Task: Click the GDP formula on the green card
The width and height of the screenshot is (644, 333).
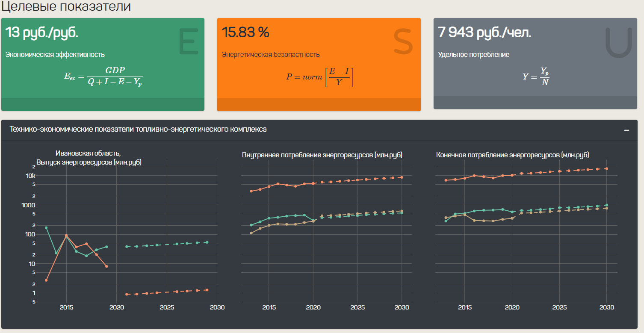Action: (x=103, y=77)
